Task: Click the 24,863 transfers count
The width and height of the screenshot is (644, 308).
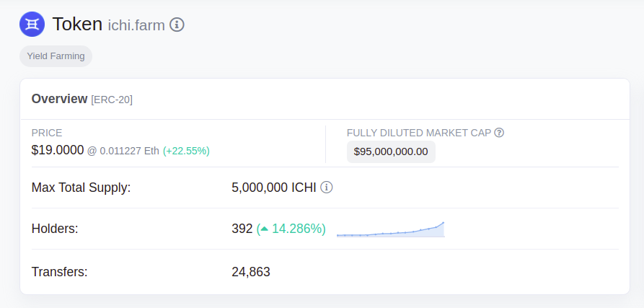Action: pos(251,272)
